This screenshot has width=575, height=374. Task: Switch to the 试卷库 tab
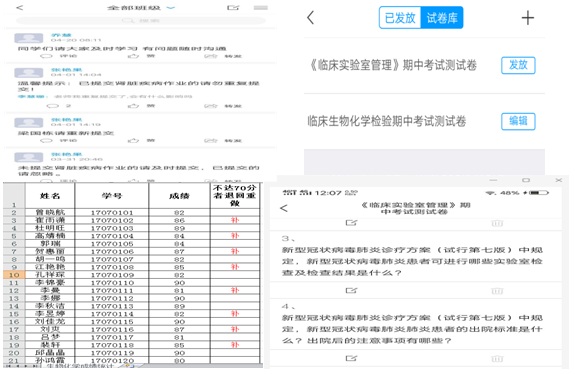442,18
